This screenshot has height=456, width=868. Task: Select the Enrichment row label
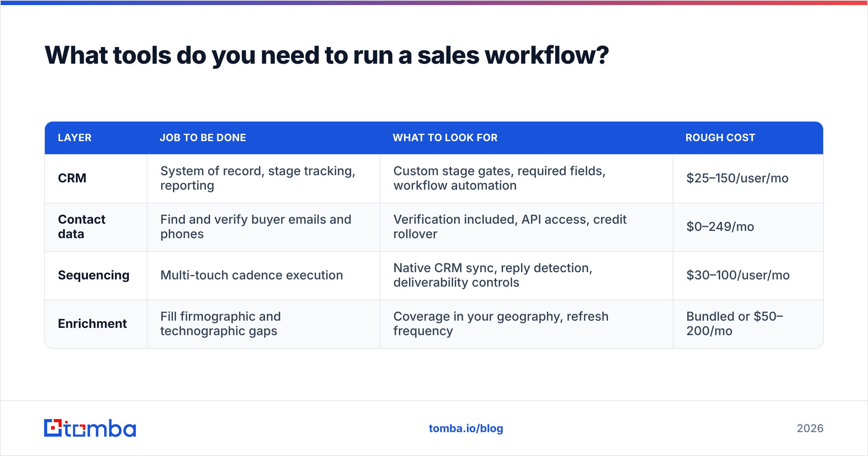click(x=92, y=324)
